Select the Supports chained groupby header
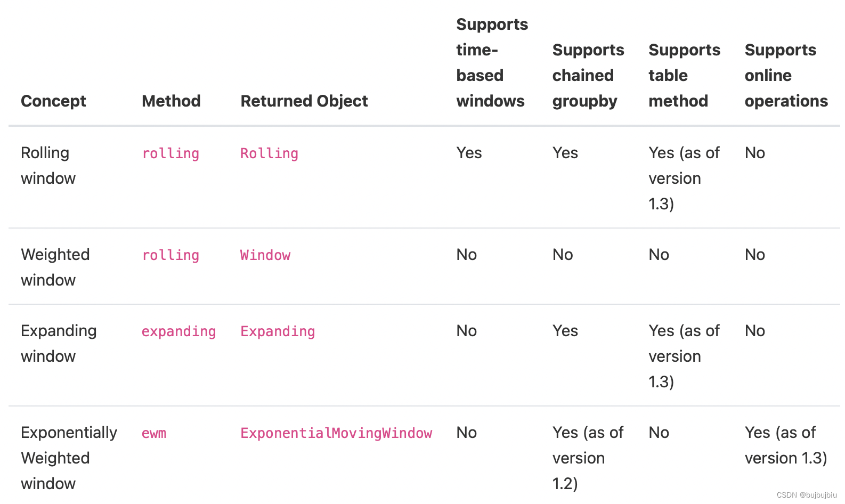The image size is (845, 504). tap(588, 75)
